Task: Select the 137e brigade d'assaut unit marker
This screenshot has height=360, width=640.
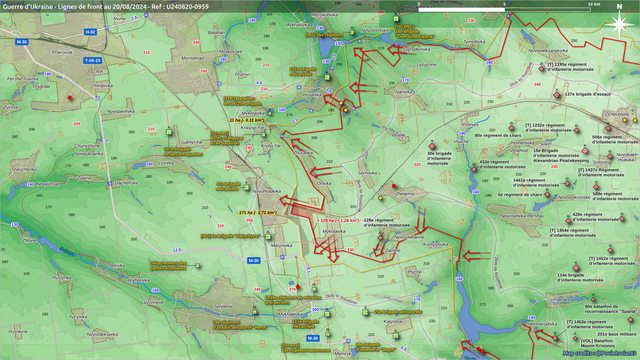Action: tap(557, 95)
